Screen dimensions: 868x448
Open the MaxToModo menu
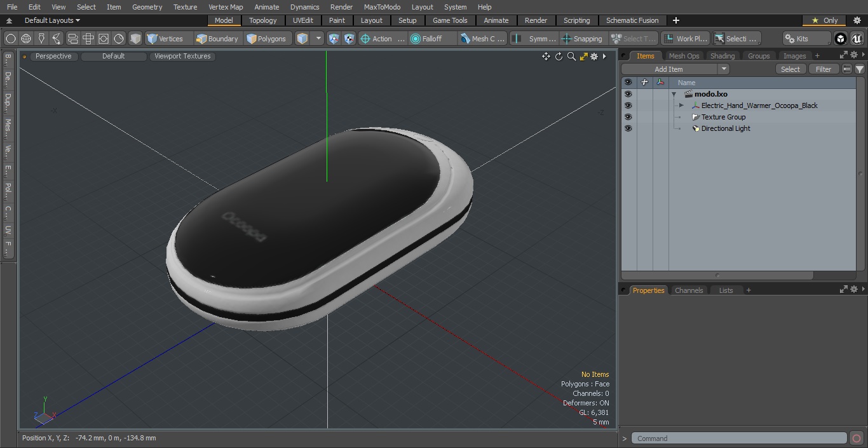[382, 7]
